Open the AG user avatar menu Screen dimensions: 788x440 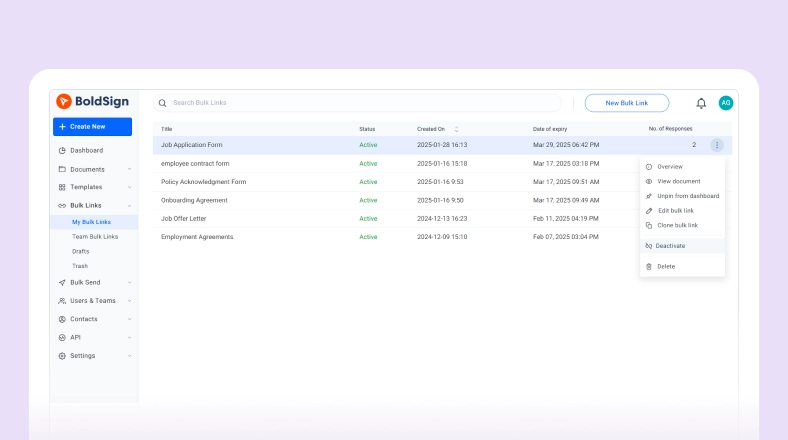click(726, 102)
